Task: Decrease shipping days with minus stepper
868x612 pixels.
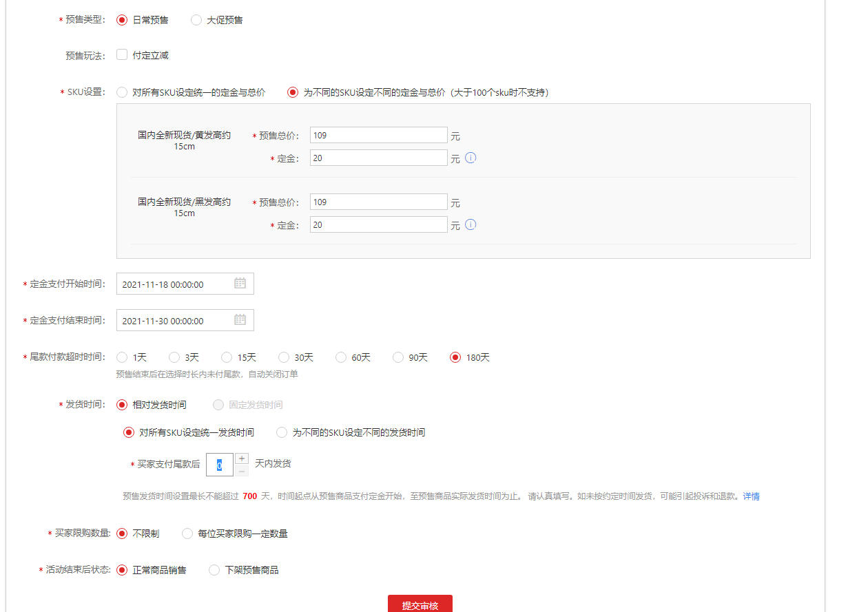Action: 242,471
